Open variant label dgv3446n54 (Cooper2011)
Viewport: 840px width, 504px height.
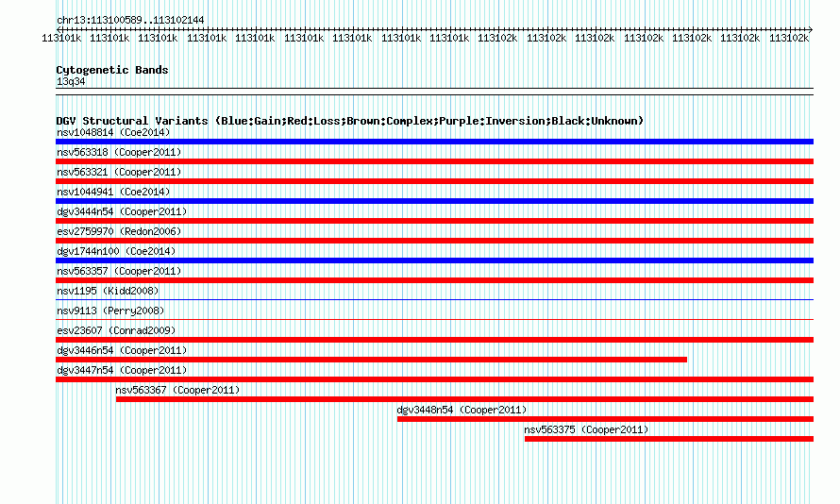[x=122, y=350]
